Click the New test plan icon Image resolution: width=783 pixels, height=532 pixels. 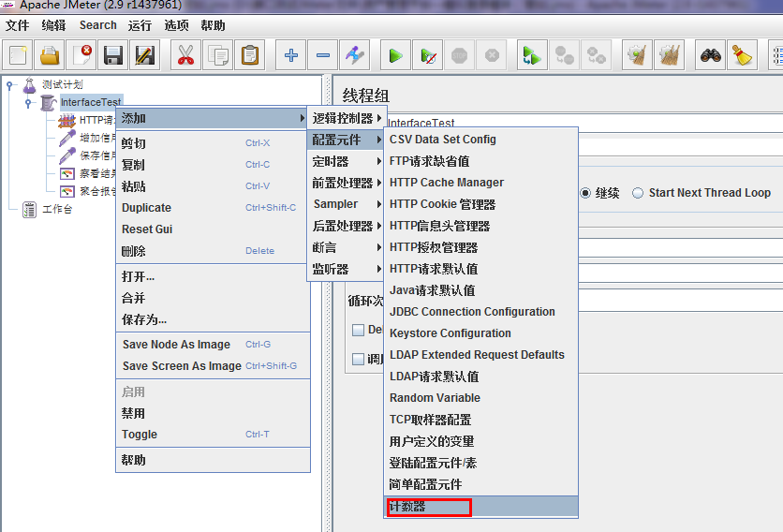point(18,55)
